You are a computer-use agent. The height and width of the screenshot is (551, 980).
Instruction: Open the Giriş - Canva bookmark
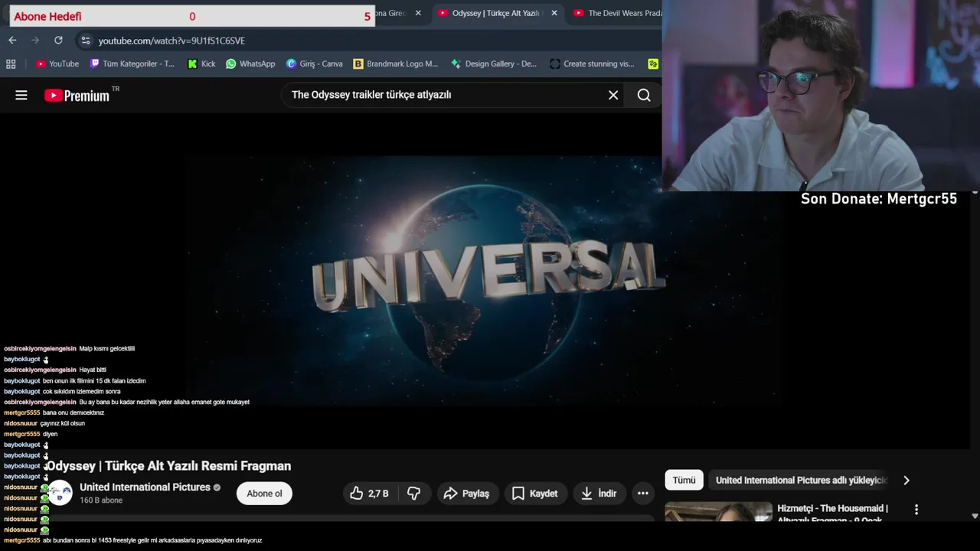[x=314, y=64]
